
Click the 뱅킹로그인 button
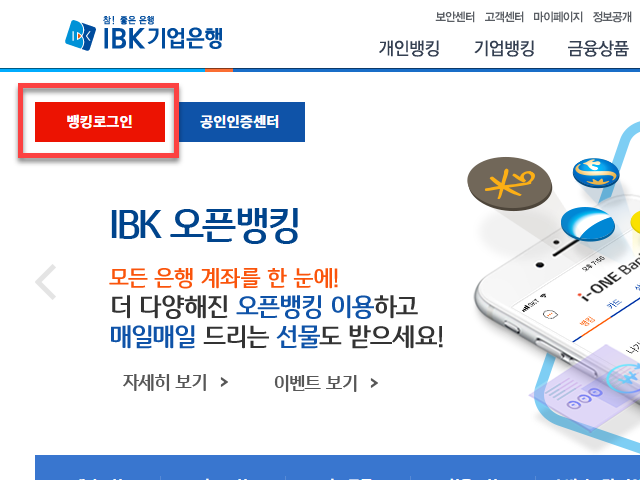(x=100, y=122)
